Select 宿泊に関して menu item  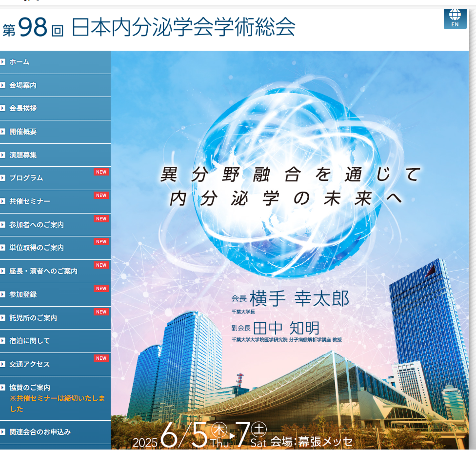(x=55, y=341)
